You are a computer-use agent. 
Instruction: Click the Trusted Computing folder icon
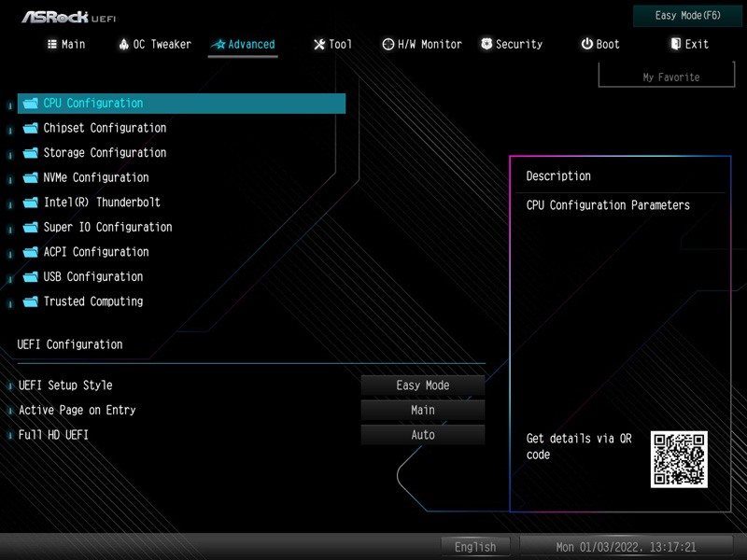click(30, 301)
